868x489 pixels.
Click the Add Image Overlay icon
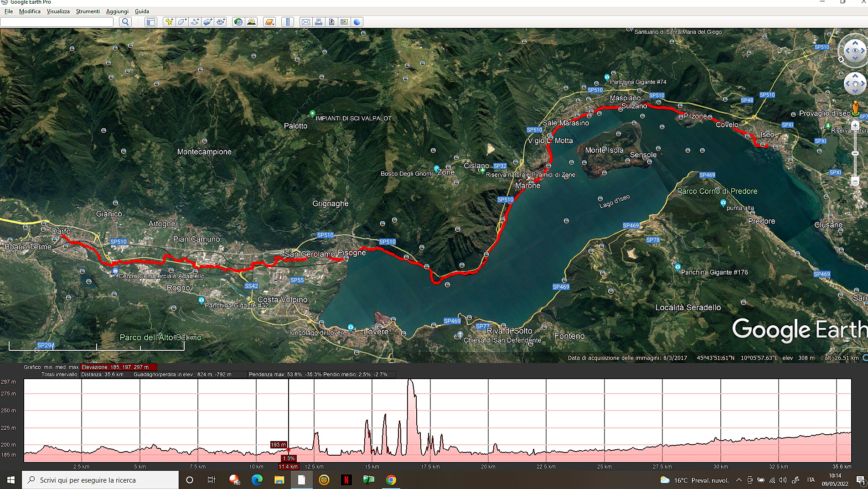[x=208, y=22]
